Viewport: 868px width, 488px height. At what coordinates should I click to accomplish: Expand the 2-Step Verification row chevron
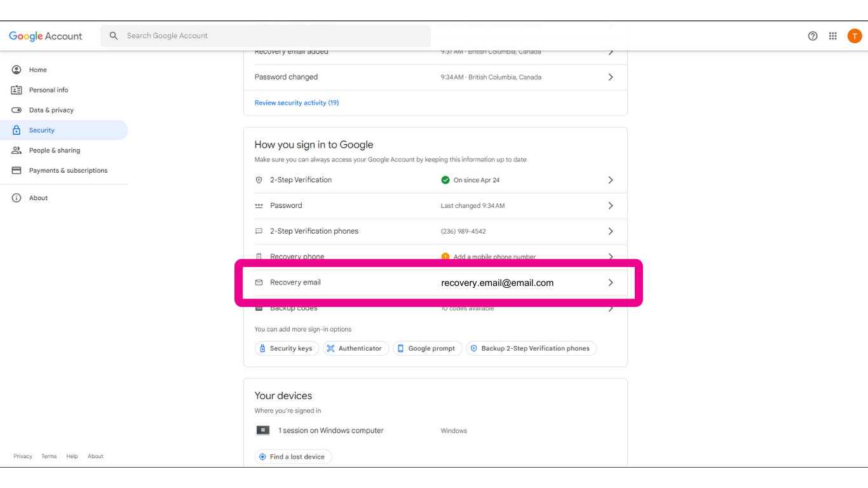pos(611,180)
